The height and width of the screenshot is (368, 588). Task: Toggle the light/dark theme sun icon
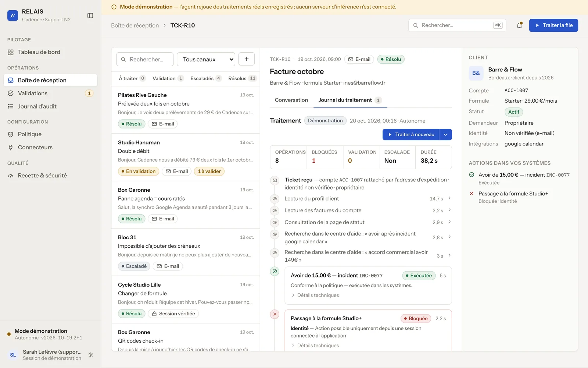(91, 355)
